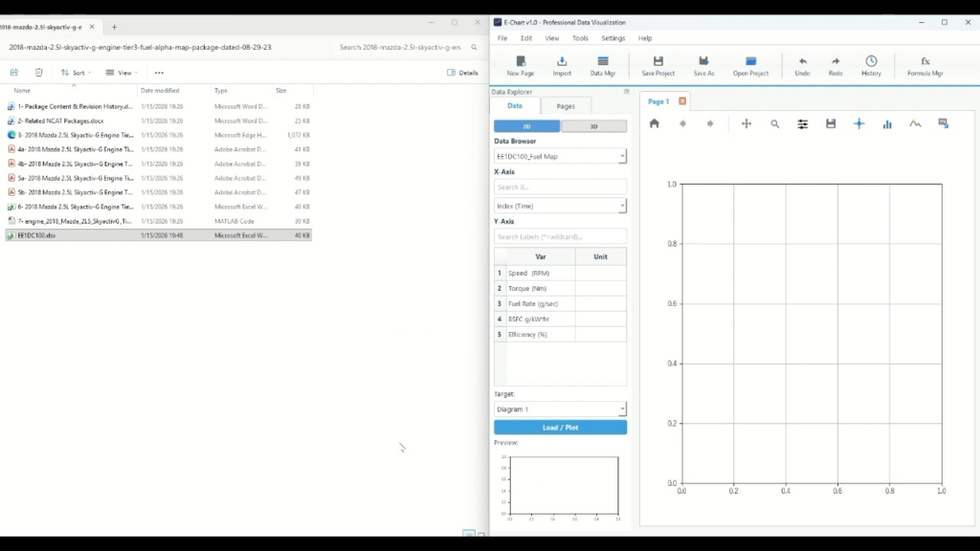Open the Tools menu
The image size is (980, 551).
(x=580, y=38)
